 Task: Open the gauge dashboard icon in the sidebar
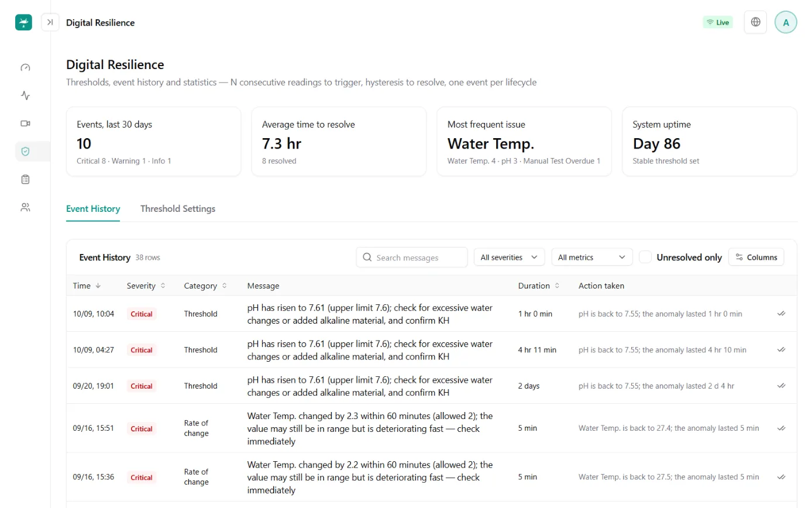click(x=25, y=67)
